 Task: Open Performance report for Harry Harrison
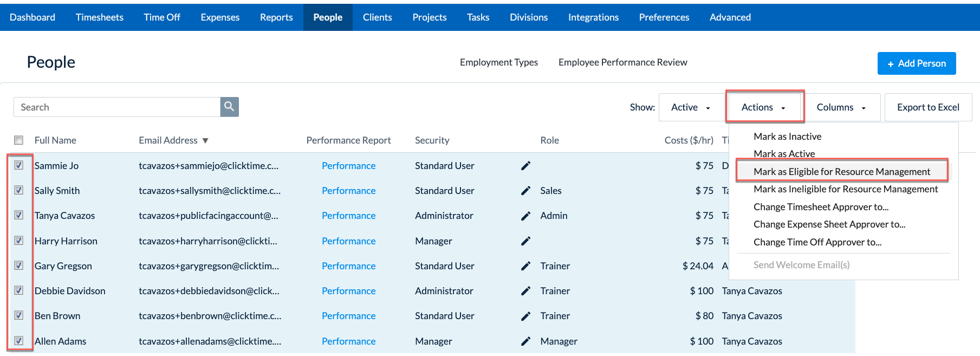[x=348, y=241]
